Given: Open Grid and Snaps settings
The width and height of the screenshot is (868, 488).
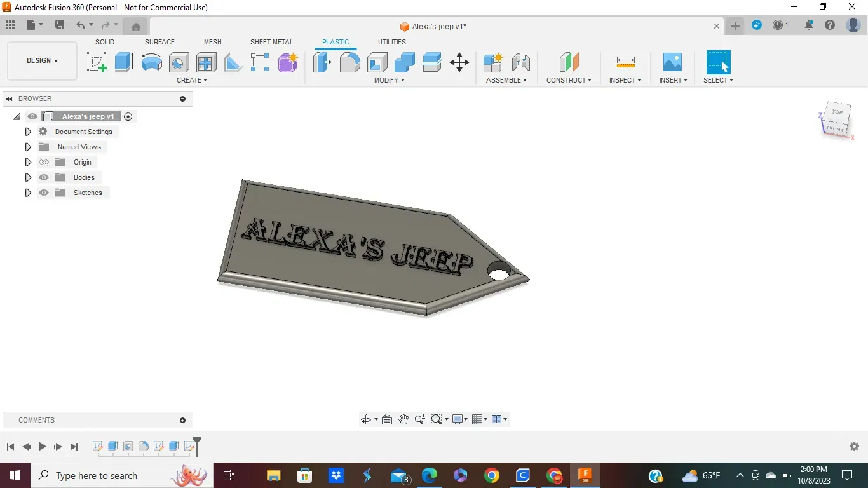Looking at the screenshot, I should [479, 419].
